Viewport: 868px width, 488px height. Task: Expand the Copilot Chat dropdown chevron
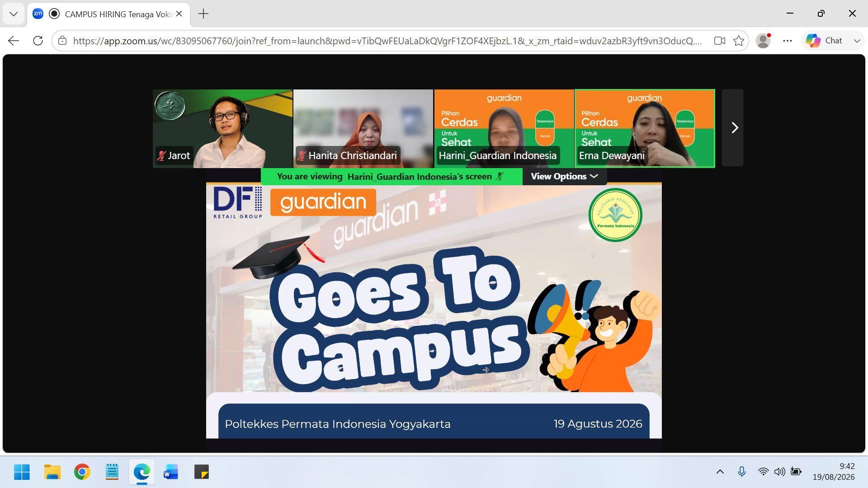(x=856, y=41)
